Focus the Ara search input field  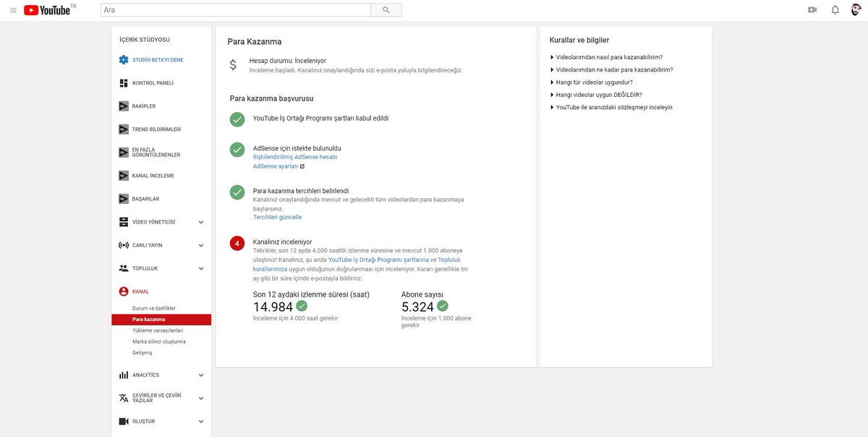point(235,10)
